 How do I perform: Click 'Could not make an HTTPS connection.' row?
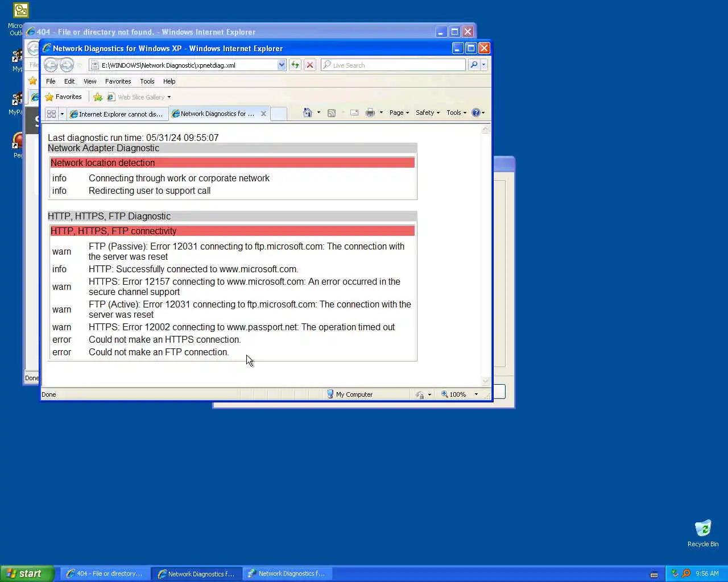coord(233,340)
